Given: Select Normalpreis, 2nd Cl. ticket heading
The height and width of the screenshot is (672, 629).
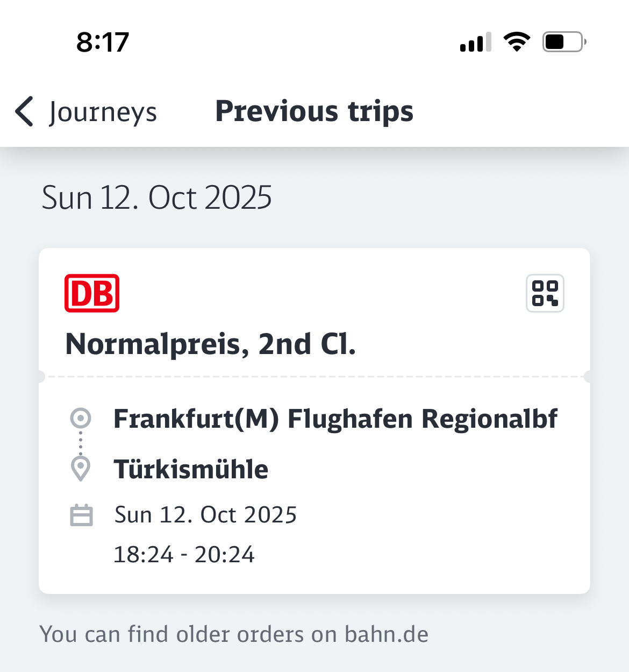Looking at the screenshot, I should pos(210,344).
